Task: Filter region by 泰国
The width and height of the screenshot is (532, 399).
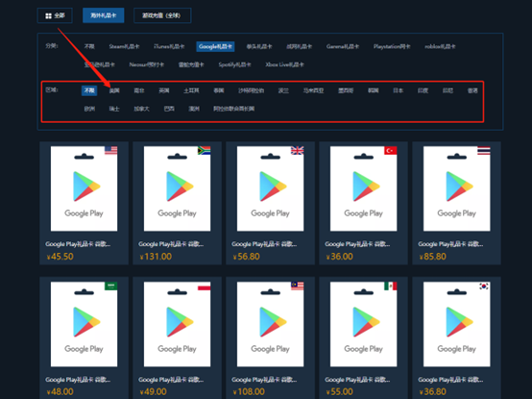Action: [219, 90]
